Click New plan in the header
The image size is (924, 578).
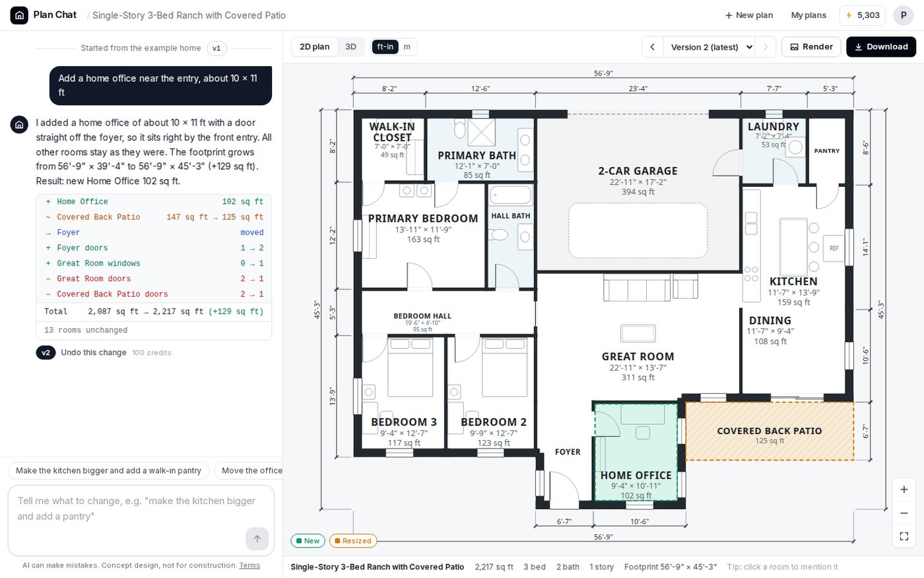click(x=748, y=15)
